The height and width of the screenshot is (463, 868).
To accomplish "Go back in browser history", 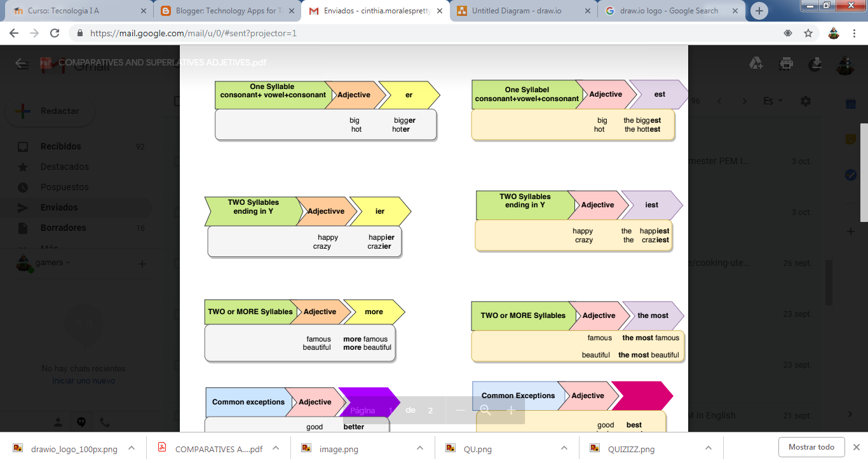I will (14, 33).
